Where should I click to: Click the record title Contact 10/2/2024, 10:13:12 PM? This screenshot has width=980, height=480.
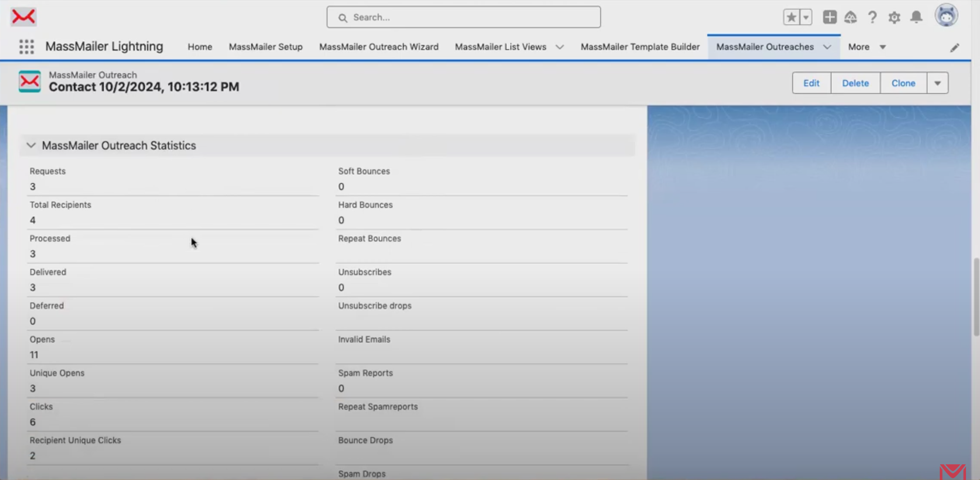click(144, 87)
